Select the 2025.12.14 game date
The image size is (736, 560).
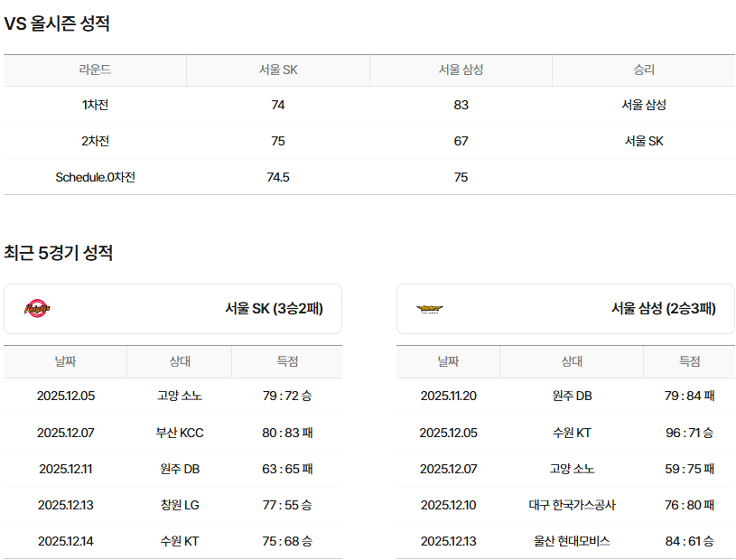click(x=66, y=541)
